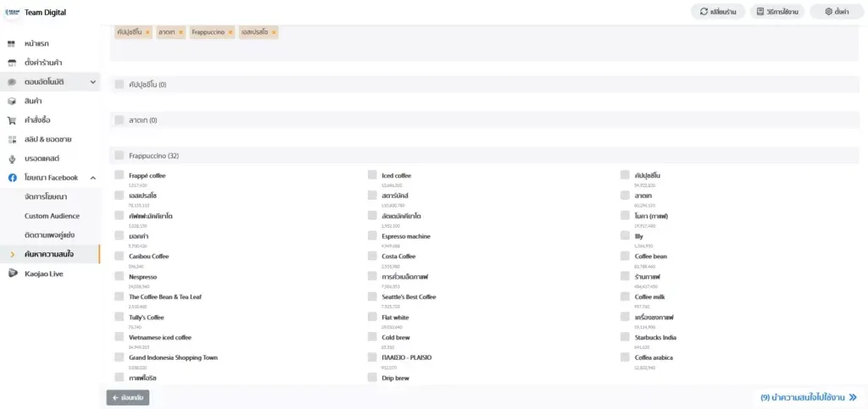Open Custom Audience submenu item
868x409 pixels.
point(52,216)
